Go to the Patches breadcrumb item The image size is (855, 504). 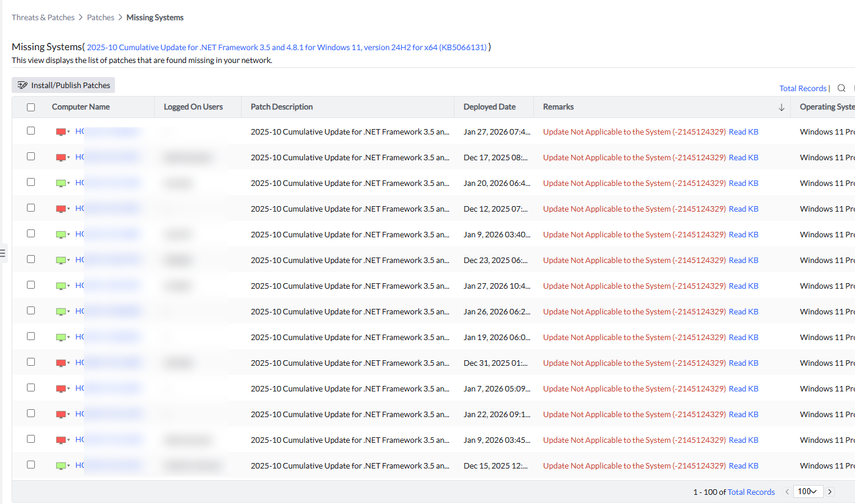click(x=100, y=18)
